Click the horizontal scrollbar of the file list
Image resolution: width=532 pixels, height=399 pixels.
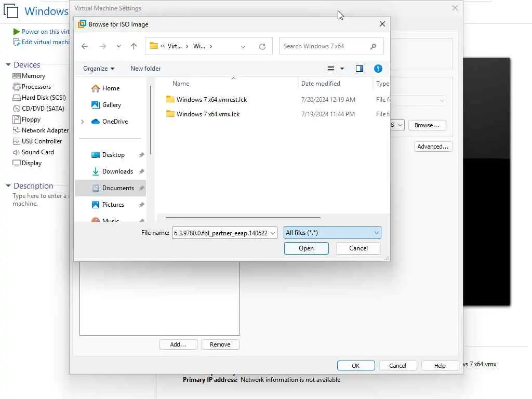pyautogui.click(x=243, y=218)
